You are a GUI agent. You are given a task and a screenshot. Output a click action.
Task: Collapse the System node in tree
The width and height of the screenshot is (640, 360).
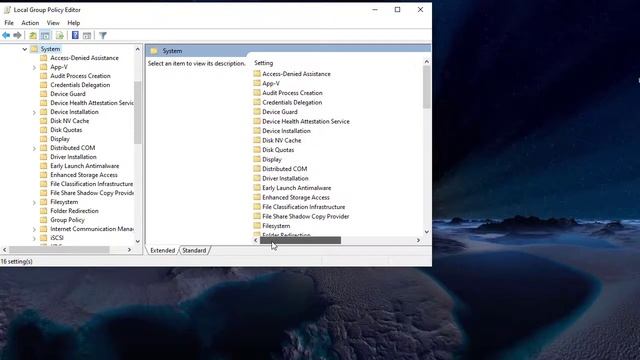pos(24,49)
